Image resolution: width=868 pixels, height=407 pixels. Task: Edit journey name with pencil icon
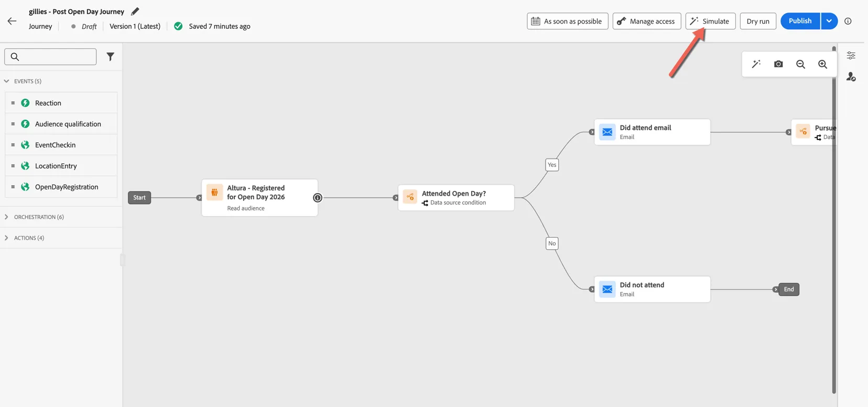pos(135,11)
